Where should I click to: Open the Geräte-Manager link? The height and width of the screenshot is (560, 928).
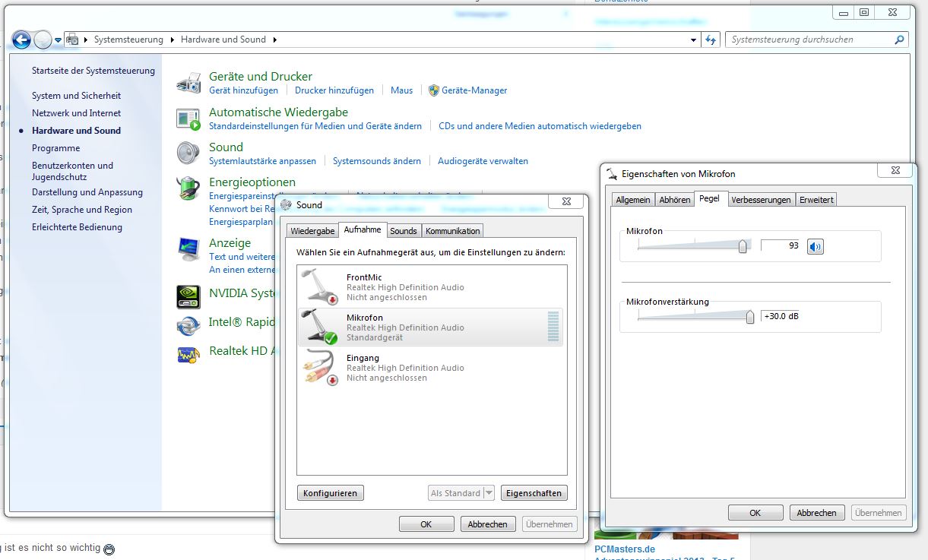pyautogui.click(x=474, y=90)
